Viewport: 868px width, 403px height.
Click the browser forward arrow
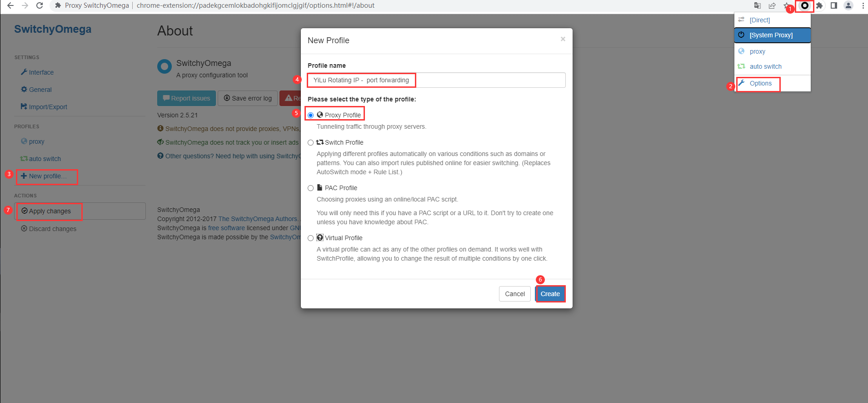tap(25, 5)
